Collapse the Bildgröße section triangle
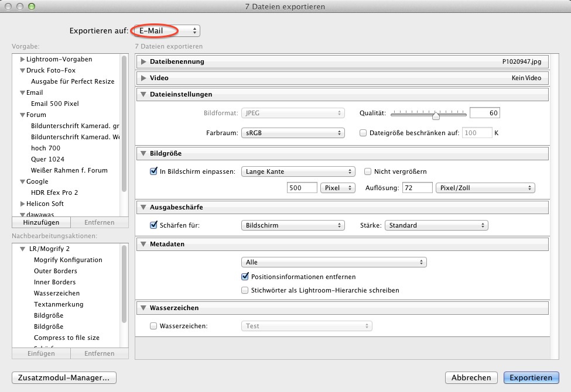The height and width of the screenshot is (392, 571). point(143,154)
